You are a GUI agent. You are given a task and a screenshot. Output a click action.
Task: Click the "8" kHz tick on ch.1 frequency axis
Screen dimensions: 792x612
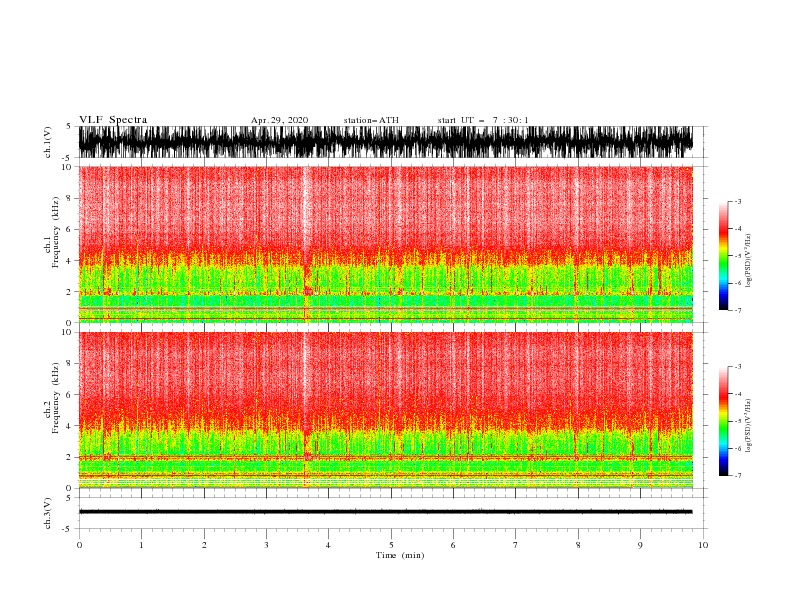click(69, 198)
